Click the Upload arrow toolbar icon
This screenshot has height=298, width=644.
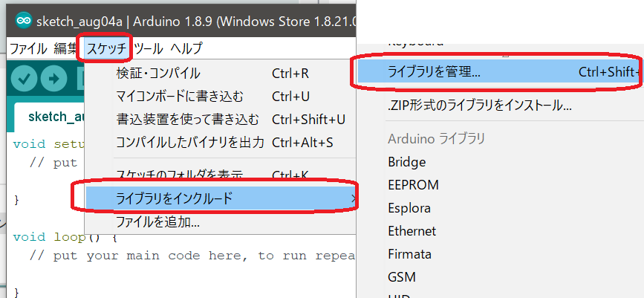click(53, 79)
